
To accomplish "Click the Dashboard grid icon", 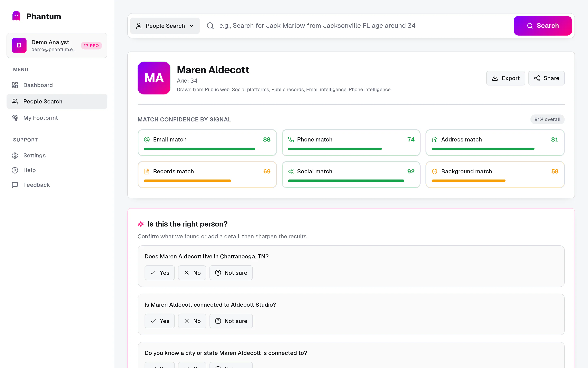I will [x=15, y=85].
